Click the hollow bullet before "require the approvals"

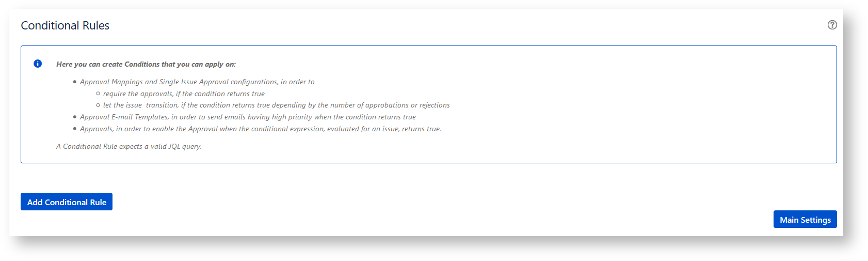(x=98, y=94)
